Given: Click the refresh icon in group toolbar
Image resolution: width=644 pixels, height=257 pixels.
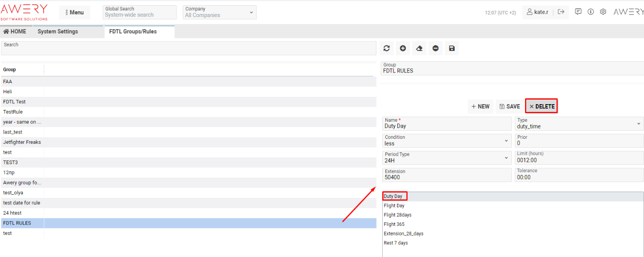Looking at the screenshot, I should [386, 49].
